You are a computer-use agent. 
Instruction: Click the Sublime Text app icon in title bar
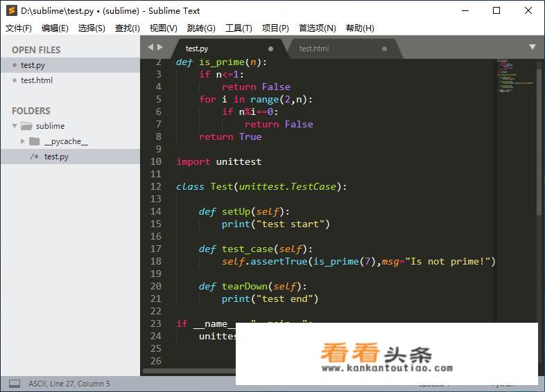(x=12, y=10)
